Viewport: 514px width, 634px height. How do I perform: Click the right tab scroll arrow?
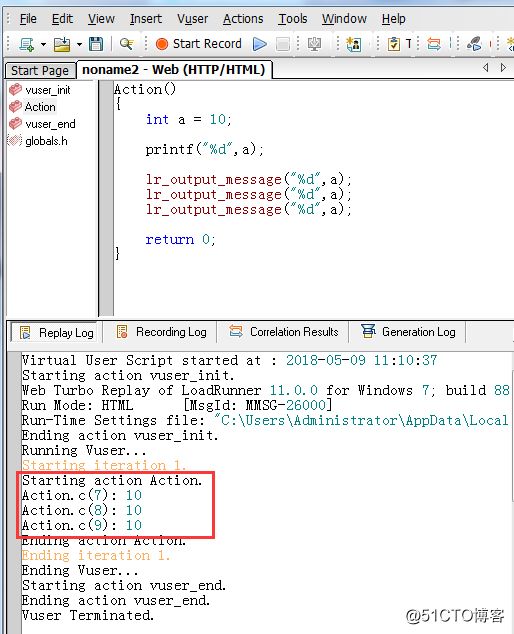[x=503, y=68]
